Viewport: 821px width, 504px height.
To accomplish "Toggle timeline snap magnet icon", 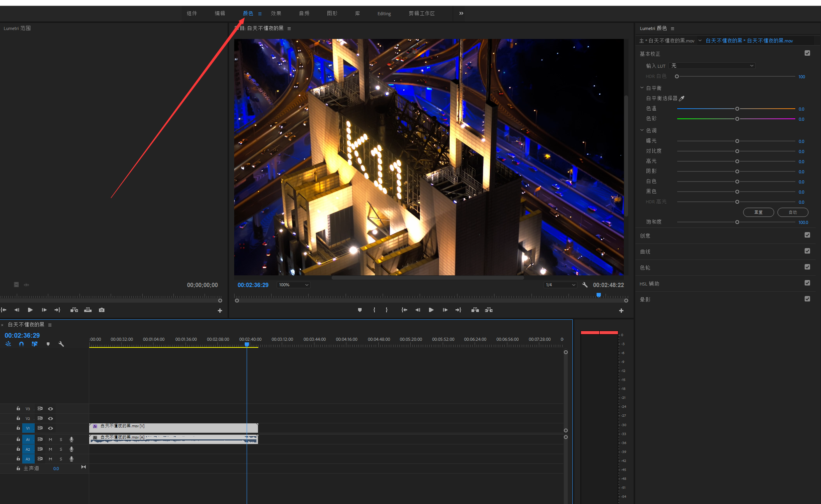I will (x=21, y=344).
